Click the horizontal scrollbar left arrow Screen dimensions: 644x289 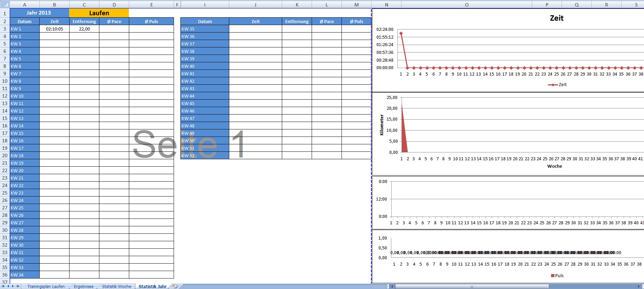[392, 287]
